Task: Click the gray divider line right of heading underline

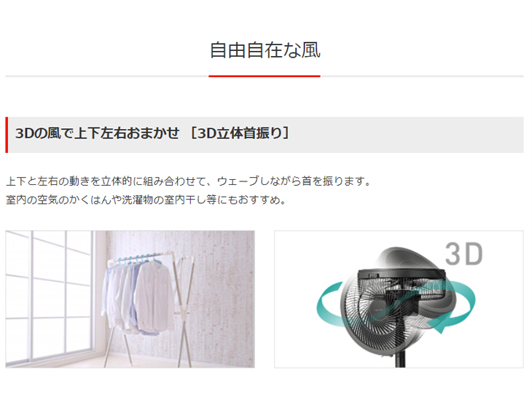Action: coord(422,76)
